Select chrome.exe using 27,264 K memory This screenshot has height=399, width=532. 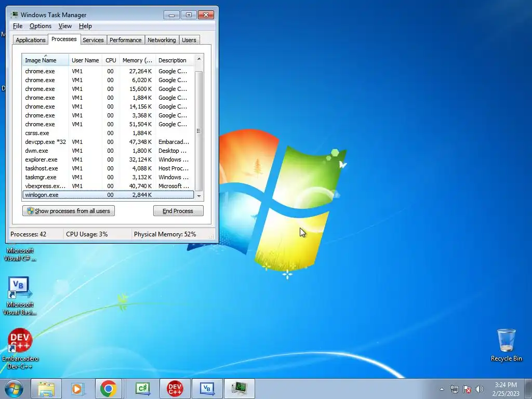pos(108,71)
